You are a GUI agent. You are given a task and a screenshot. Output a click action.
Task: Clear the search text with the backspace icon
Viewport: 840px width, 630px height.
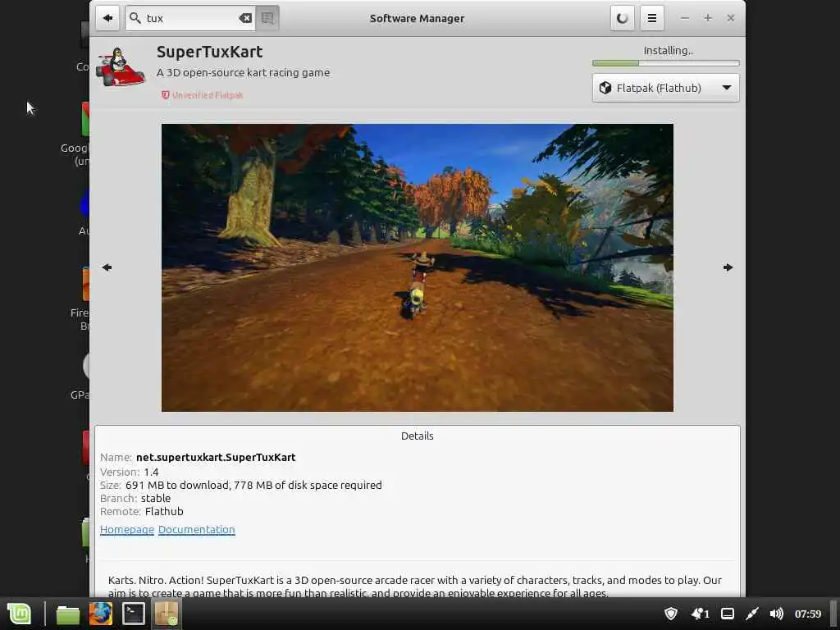(244, 18)
